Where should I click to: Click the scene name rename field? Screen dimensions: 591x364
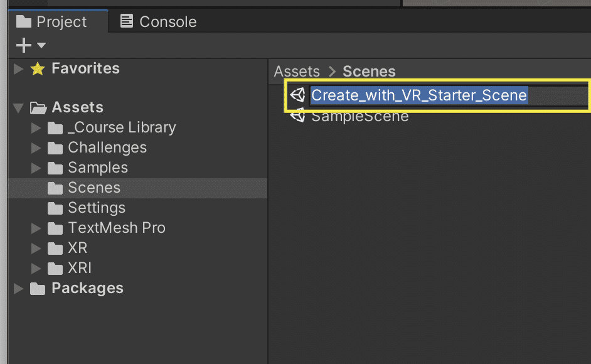(x=449, y=95)
